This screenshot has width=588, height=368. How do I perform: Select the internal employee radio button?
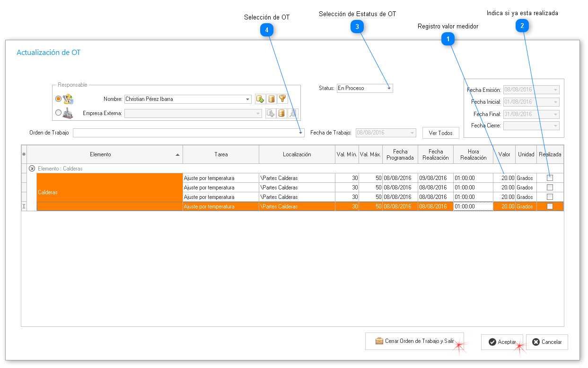coord(59,99)
